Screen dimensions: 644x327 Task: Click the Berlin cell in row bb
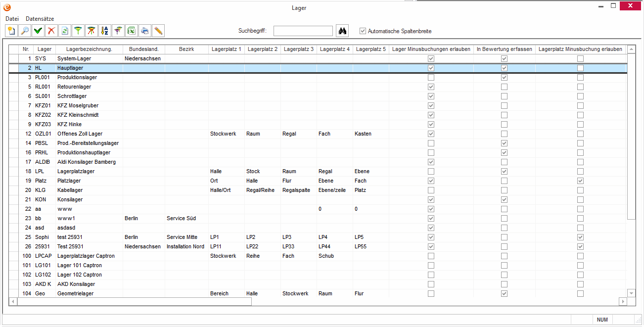point(144,218)
